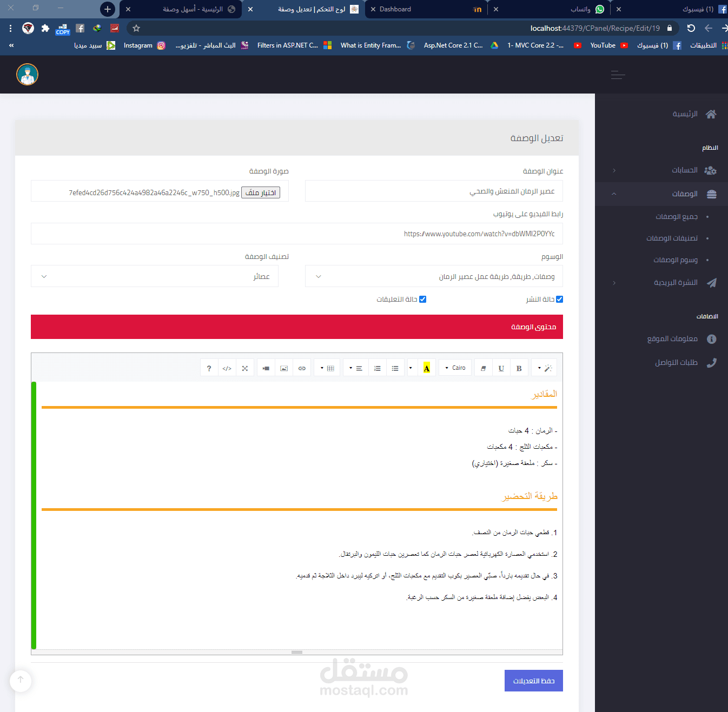Toggle the publish status checkbox

pyautogui.click(x=559, y=300)
